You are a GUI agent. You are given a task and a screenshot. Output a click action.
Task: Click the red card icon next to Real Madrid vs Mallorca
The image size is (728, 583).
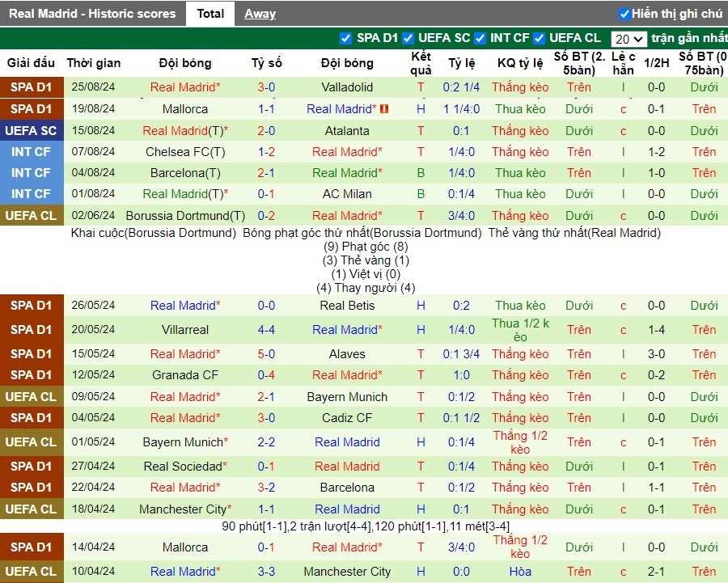pyautogui.click(x=384, y=109)
